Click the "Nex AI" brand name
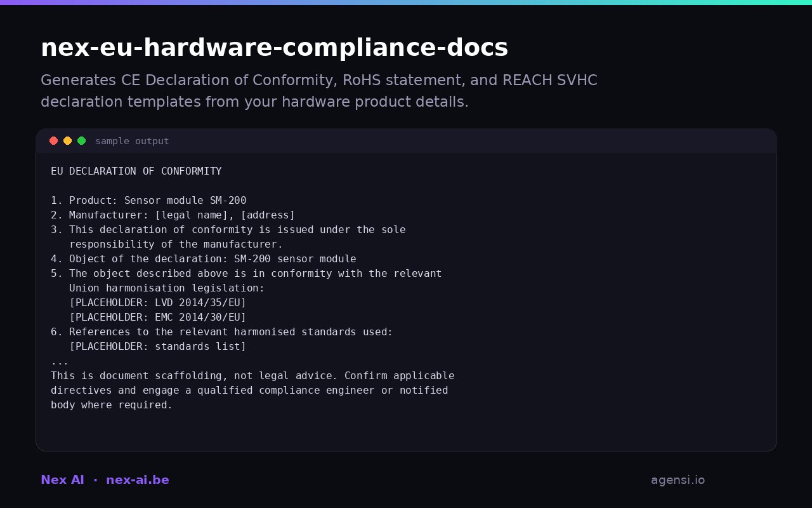This screenshot has height=508, width=812. click(x=62, y=480)
